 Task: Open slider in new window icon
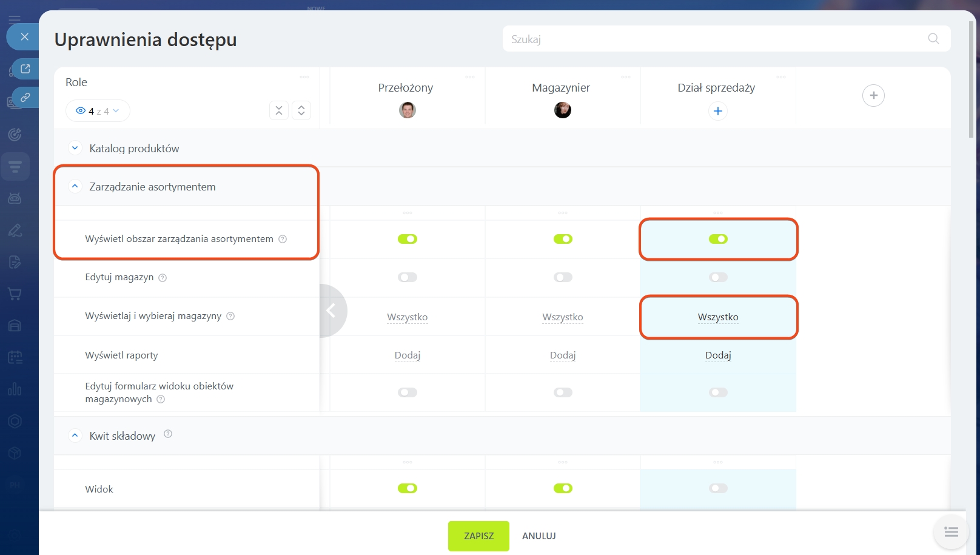coord(25,69)
